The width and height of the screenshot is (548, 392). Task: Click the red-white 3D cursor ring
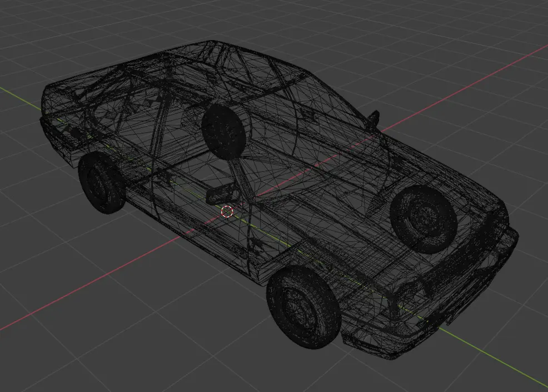(227, 211)
